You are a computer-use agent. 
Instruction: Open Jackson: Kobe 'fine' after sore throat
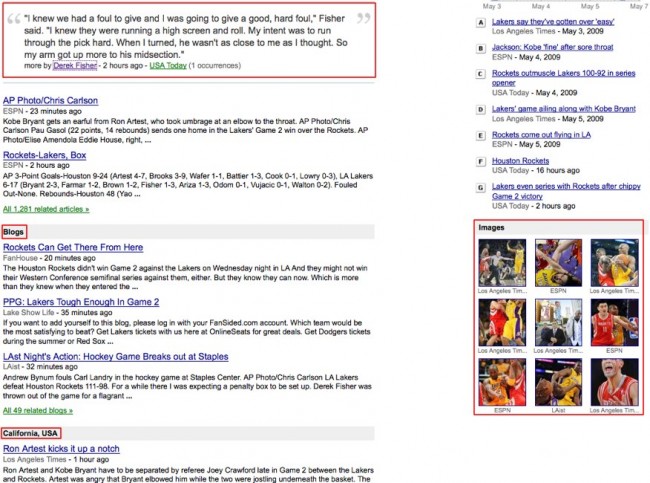[553, 47]
